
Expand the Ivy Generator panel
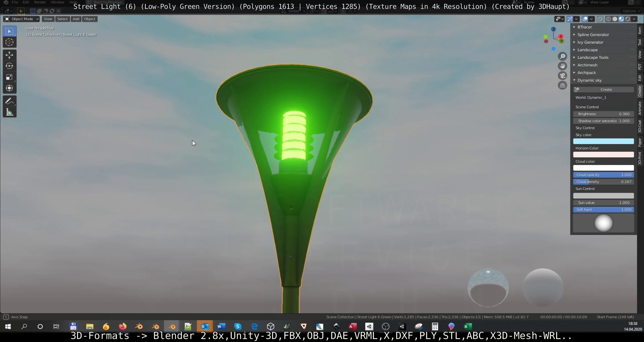[604, 42]
